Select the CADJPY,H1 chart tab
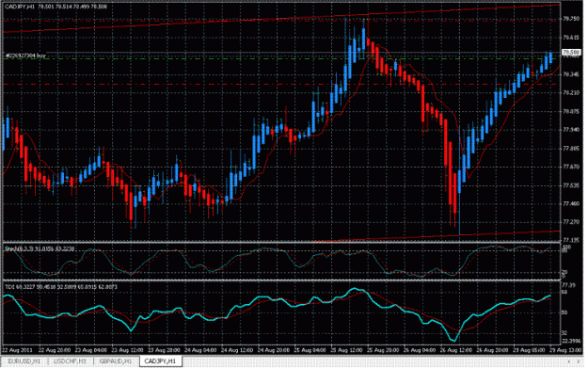The image size is (588, 368). pyautogui.click(x=160, y=361)
